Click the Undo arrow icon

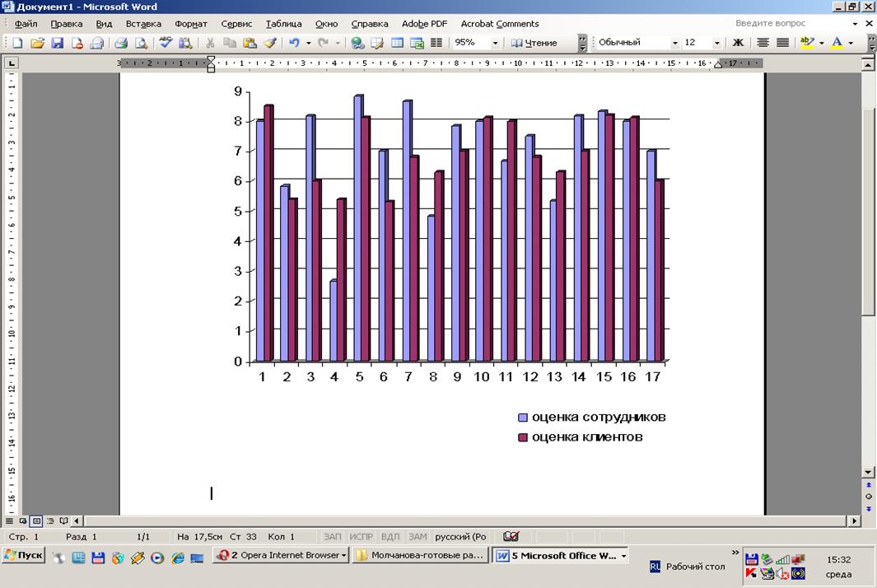pos(293,43)
